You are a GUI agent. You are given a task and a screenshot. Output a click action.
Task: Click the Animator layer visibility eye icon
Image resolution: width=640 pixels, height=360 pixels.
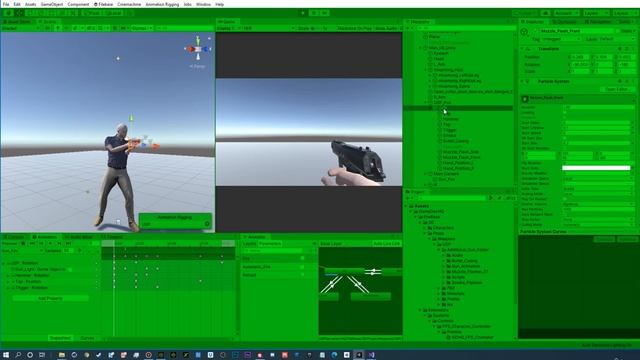pos(314,244)
